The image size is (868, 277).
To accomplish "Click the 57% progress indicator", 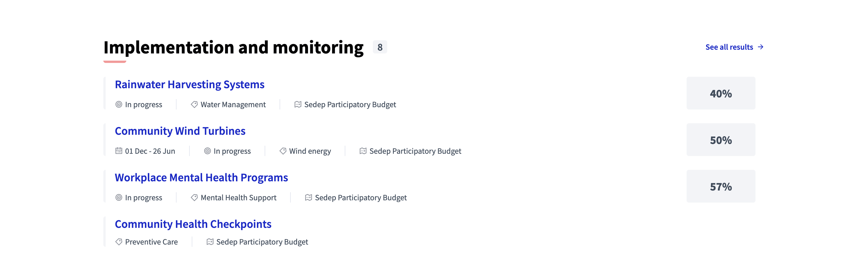I will (721, 186).
